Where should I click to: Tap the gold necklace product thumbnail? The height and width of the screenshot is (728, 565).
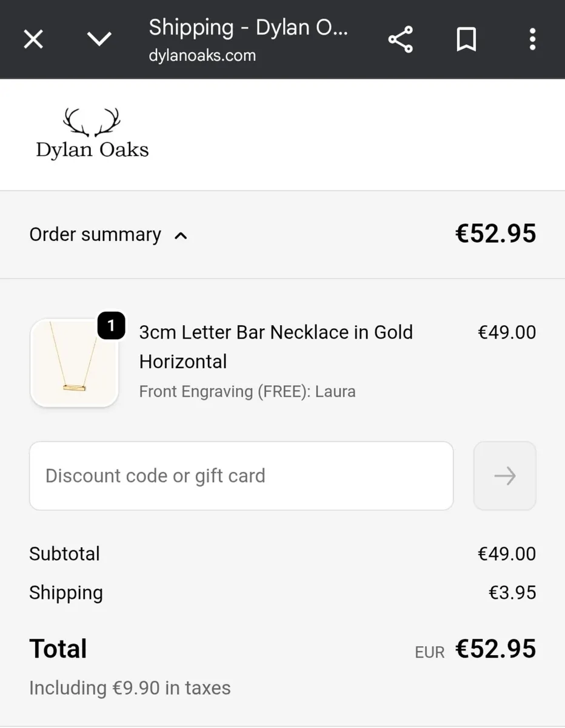pos(73,363)
